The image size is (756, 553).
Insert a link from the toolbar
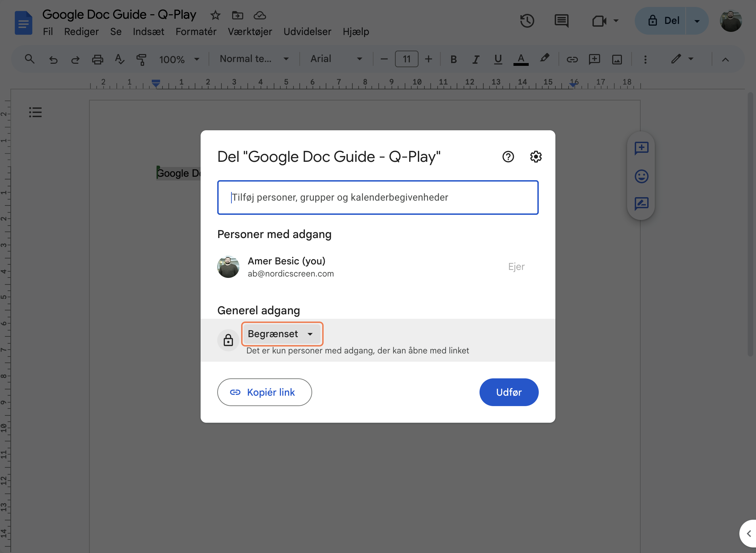click(572, 60)
